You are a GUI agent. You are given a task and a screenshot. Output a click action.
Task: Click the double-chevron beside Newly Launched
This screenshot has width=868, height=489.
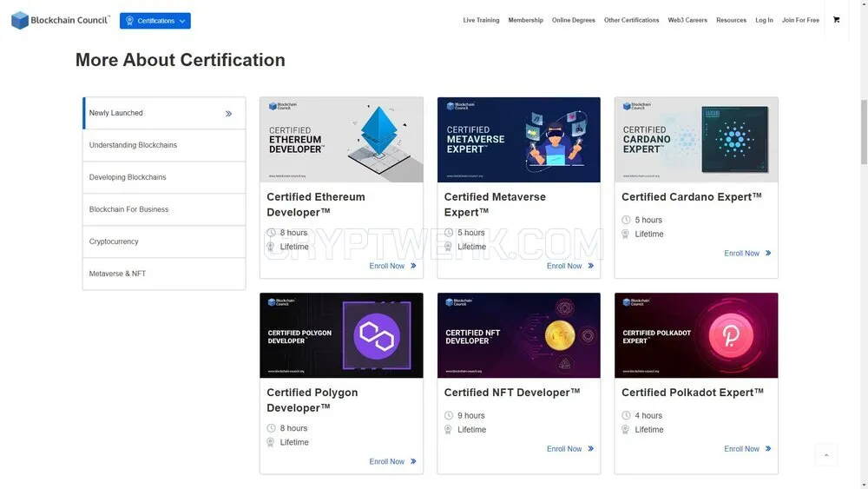point(228,114)
